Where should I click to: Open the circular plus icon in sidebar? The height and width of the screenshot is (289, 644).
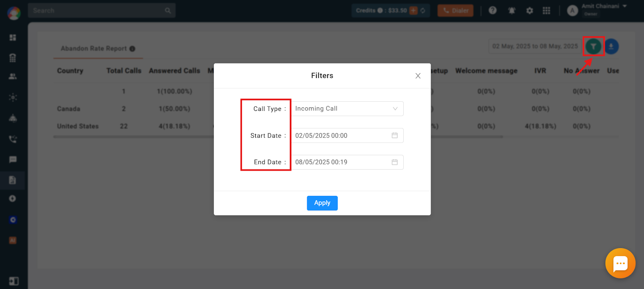point(12,199)
